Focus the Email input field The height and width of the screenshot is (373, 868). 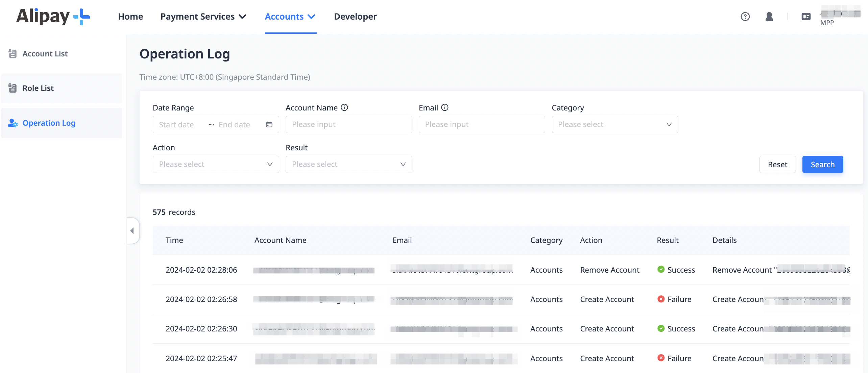pos(482,125)
